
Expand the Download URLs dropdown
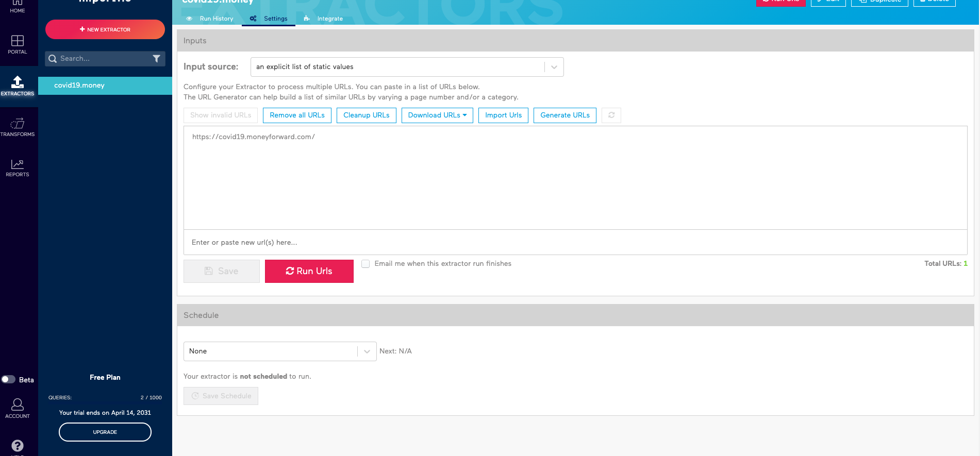[437, 115]
